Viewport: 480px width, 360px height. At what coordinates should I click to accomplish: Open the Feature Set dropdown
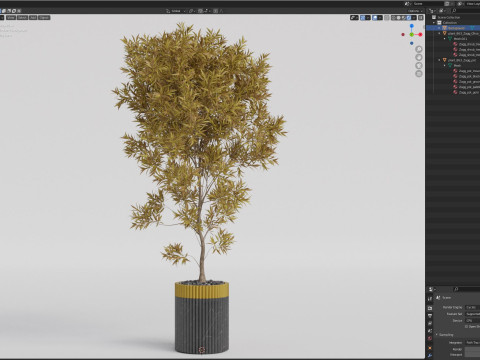pyautogui.click(x=472, y=314)
